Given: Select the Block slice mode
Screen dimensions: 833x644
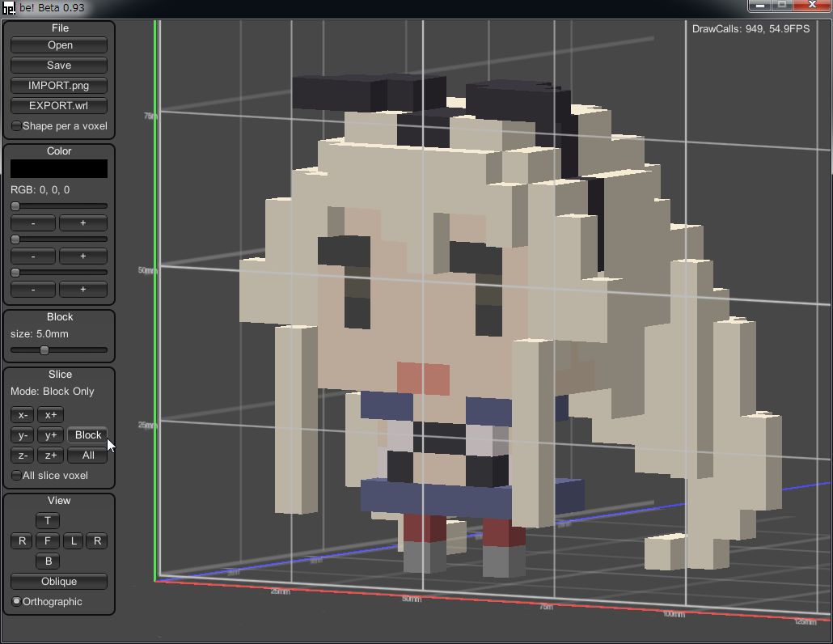Looking at the screenshot, I should 87,435.
